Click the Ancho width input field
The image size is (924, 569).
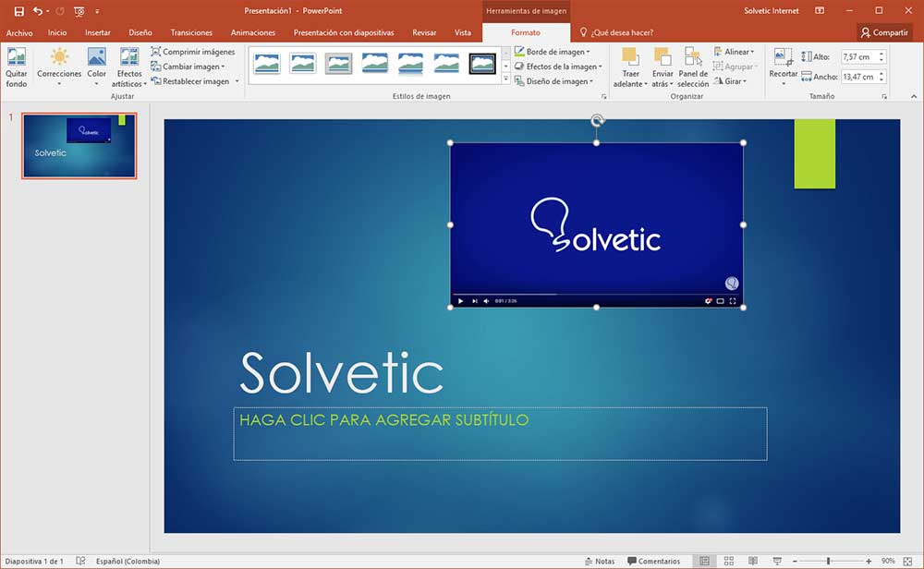coord(859,77)
